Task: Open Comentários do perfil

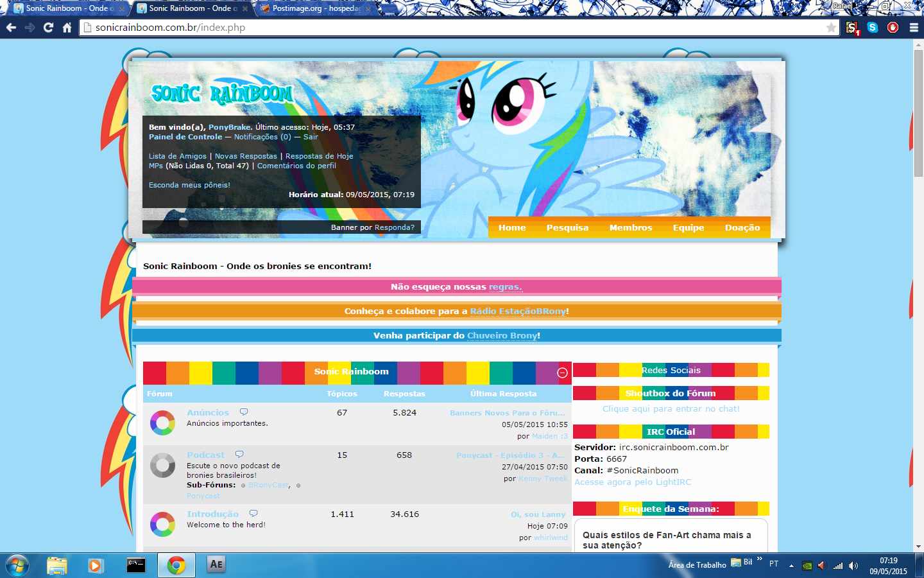Action: (296, 166)
